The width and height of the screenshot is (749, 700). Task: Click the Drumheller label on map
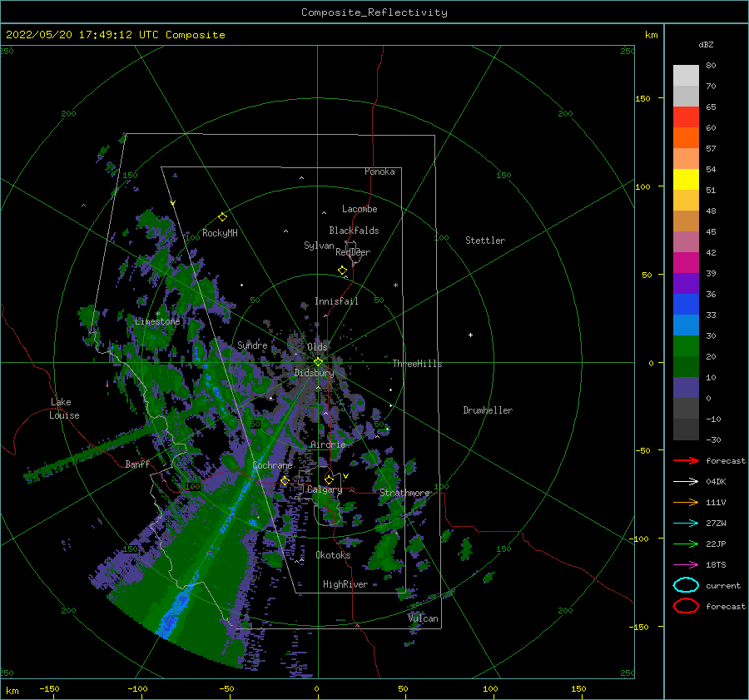point(488,410)
